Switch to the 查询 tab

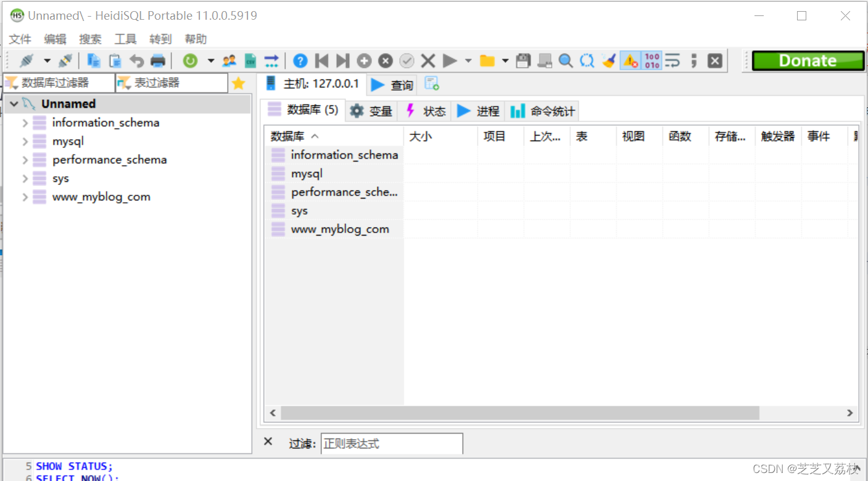click(392, 85)
